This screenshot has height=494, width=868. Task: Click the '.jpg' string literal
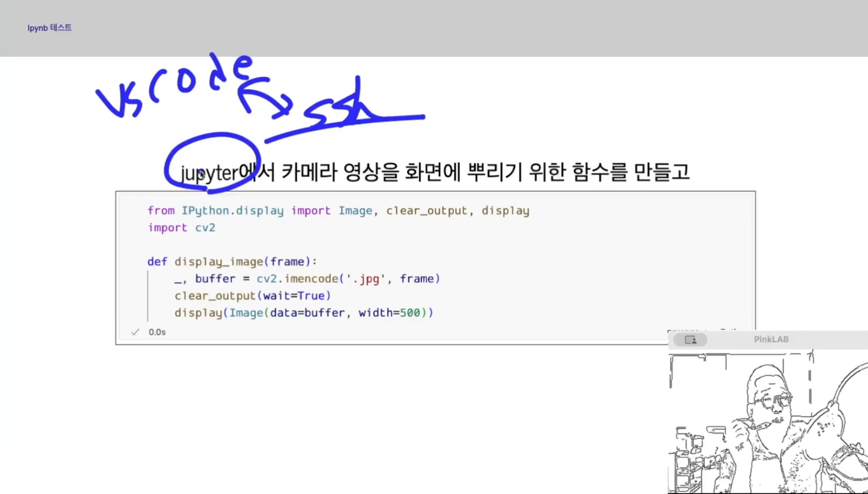point(365,279)
